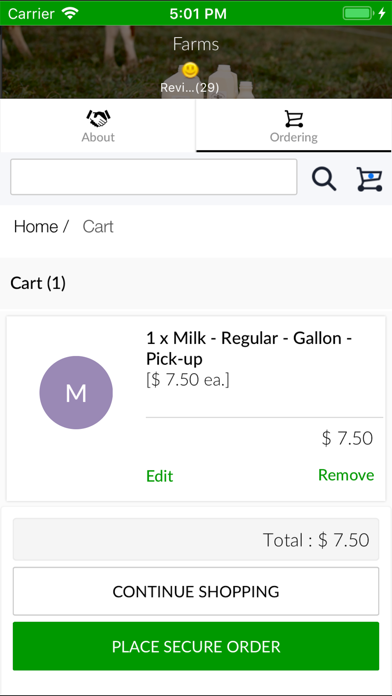Screen dimensions: 392x696
Task: Click Place Secure Order button
Action: pos(196,646)
